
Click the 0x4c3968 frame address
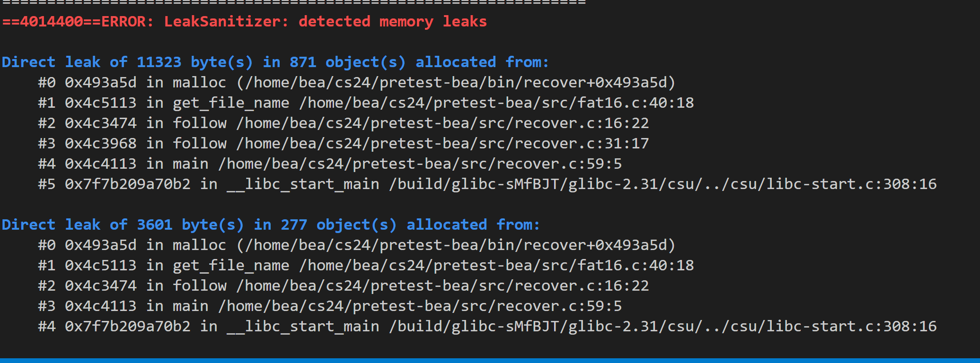point(100,144)
